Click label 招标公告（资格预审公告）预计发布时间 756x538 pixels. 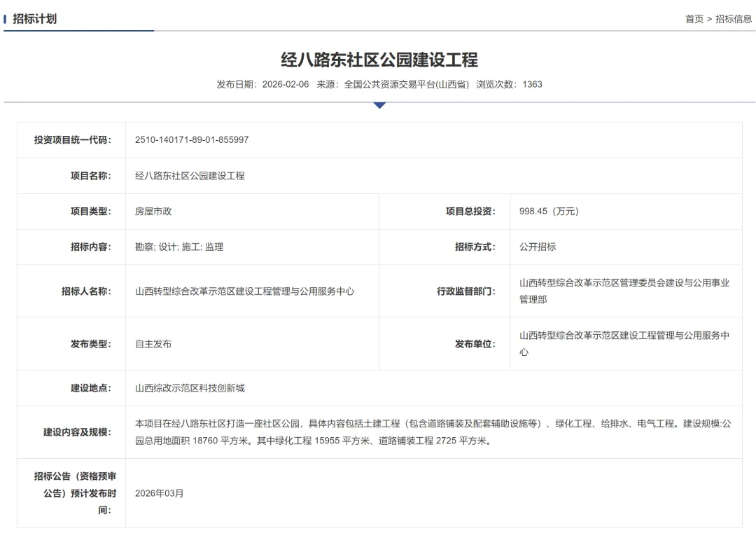75,493
